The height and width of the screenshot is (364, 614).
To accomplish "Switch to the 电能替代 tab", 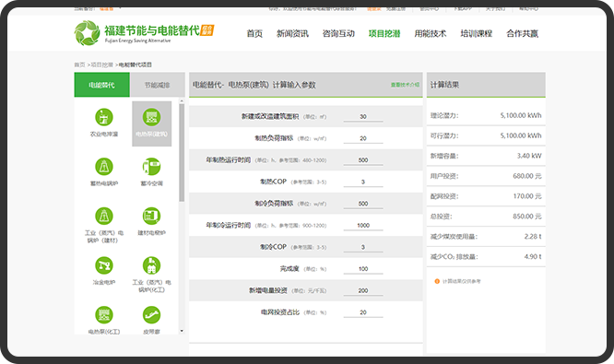I will pos(101,85).
